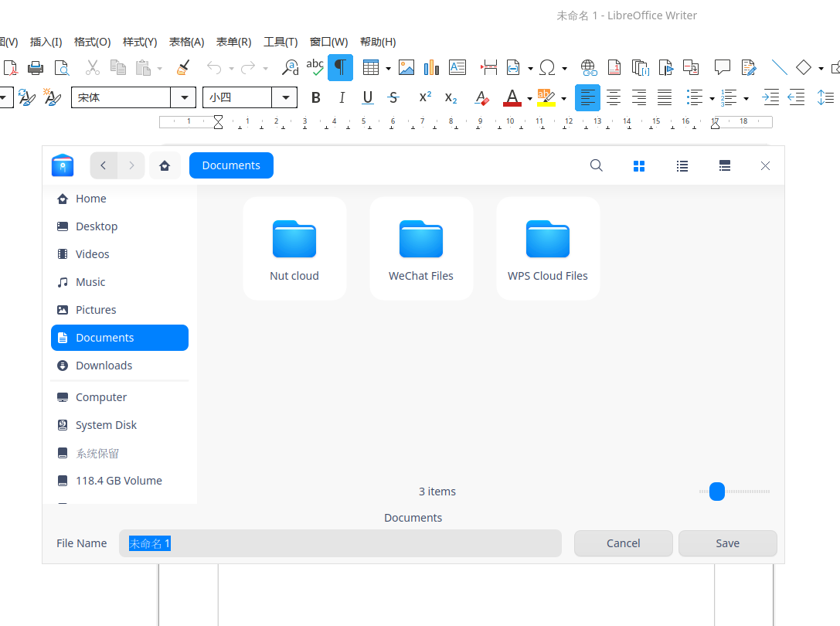Viewport: 840px width, 626px height.
Task: Open the font size dropdown arrow
Action: (285, 97)
